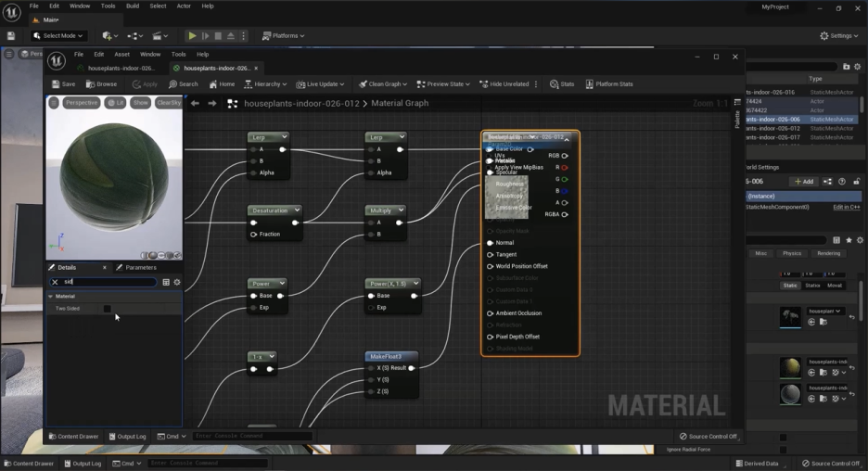The height and width of the screenshot is (471, 868).
Task: Open the Select Mode dropdown
Action: tap(58, 36)
